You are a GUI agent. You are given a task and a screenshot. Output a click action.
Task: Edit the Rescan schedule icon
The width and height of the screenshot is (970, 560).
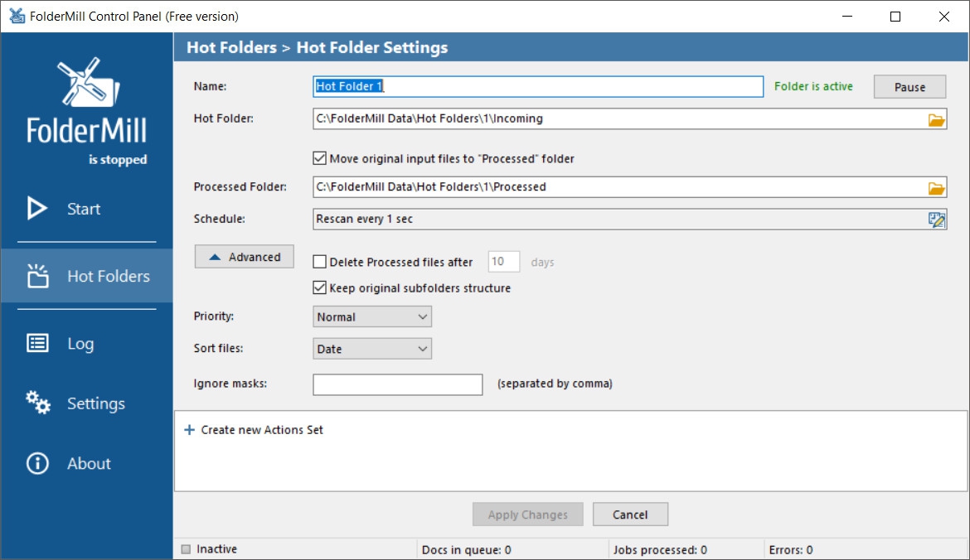[x=937, y=220]
